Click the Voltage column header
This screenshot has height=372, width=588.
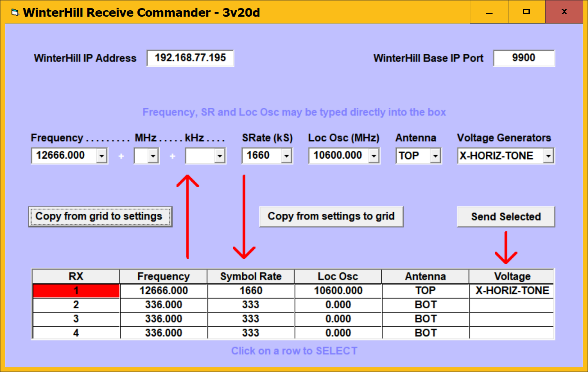[512, 276]
